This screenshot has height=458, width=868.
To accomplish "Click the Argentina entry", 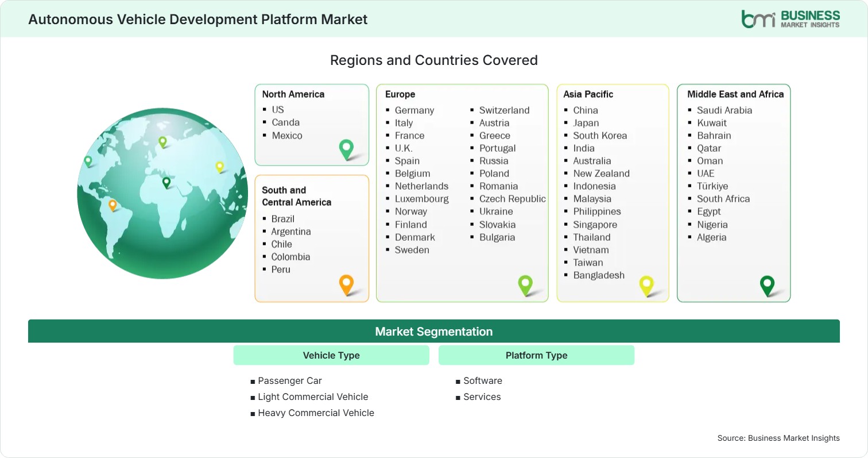I will tap(291, 232).
